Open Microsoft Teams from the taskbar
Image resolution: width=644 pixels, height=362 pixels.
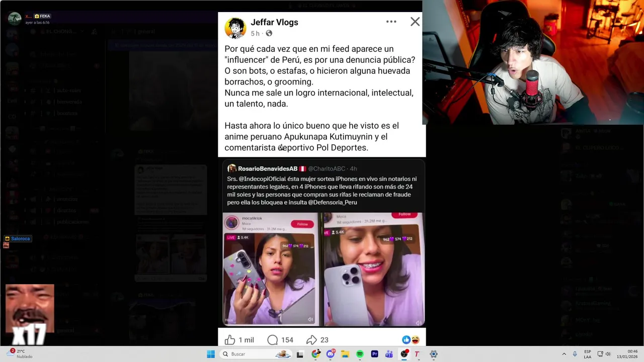pyautogui.click(x=389, y=354)
